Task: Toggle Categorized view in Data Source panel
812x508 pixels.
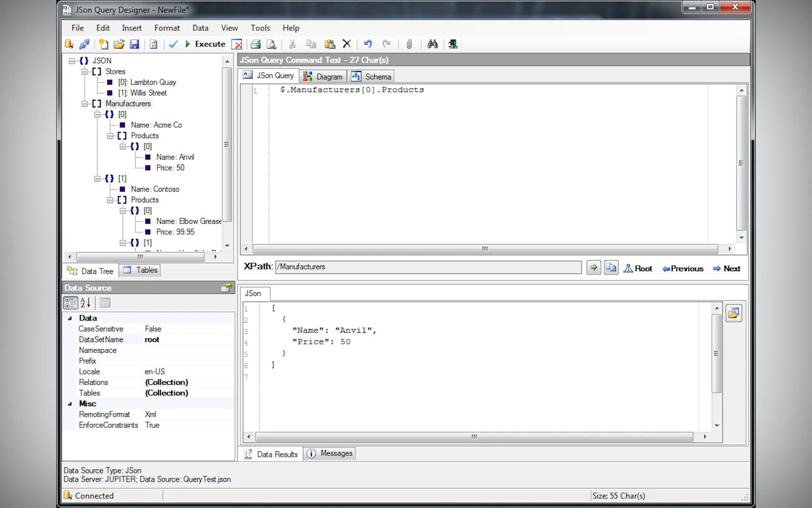Action: (x=70, y=303)
